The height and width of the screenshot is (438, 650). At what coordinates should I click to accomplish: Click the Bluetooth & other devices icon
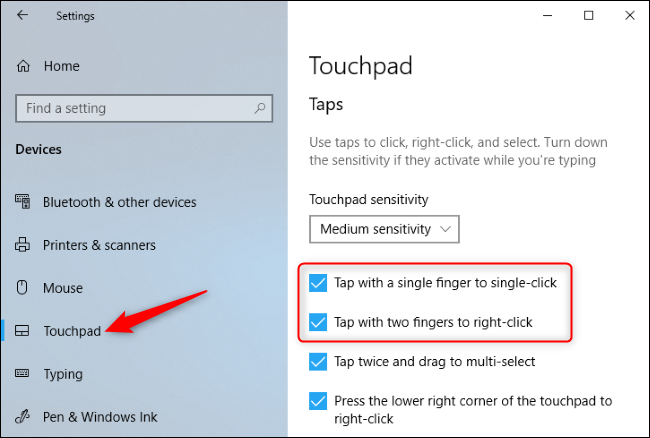(23, 202)
